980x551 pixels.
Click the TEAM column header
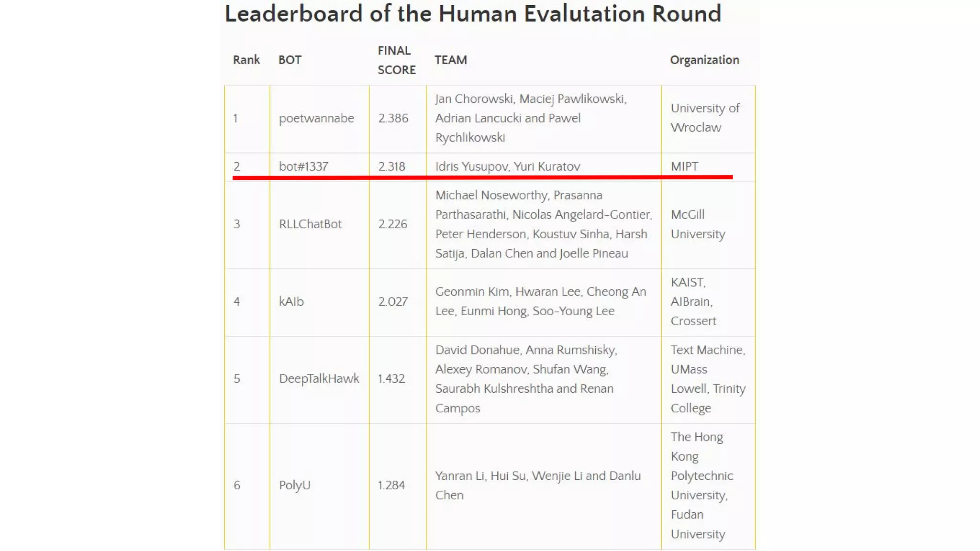tap(451, 60)
